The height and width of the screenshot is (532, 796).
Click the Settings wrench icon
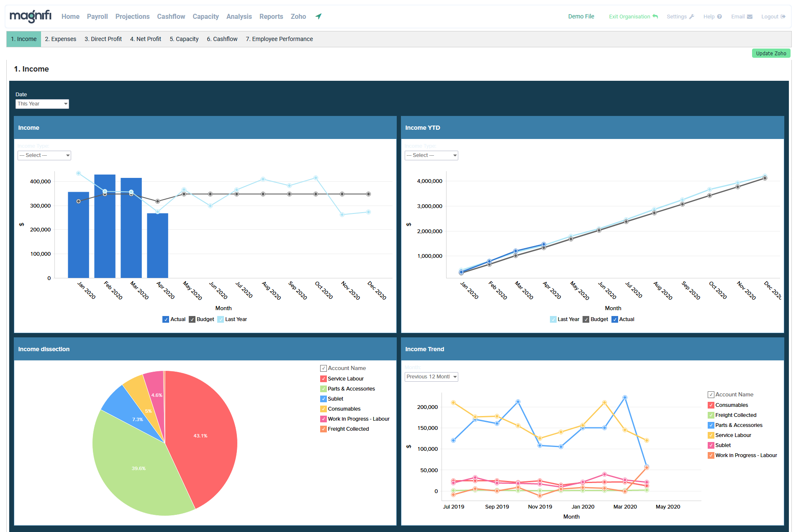coord(692,17)
